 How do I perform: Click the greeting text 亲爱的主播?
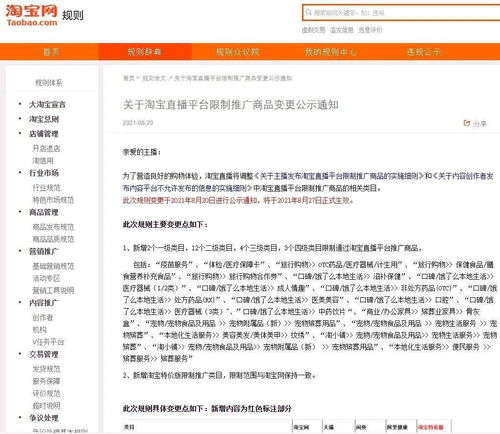click(x=142, y=152)
